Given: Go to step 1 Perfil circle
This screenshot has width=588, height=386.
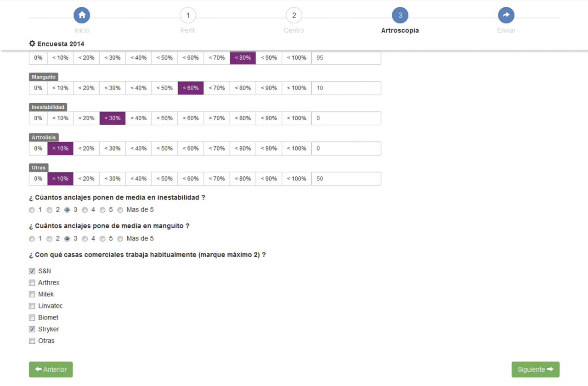Looking at the screenshot, I should point(187,15).
